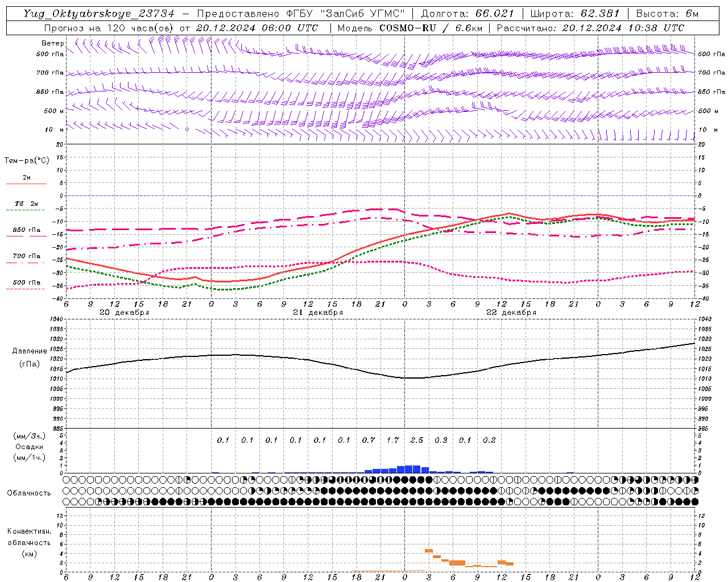Screen dimensions: 728x582
Task: Select the 2.5 precipitation amount
Action: point(417,440)
